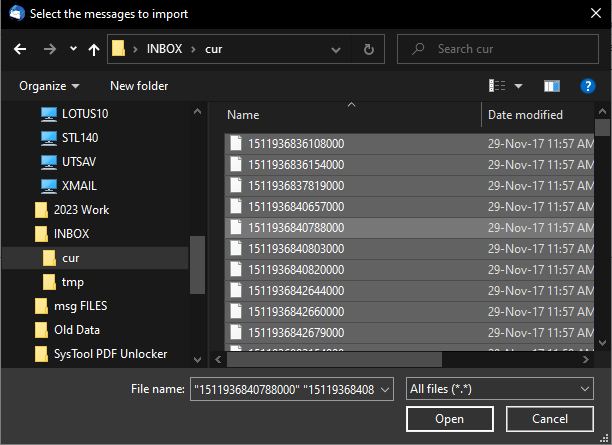
Task: Click file icon of 1511936836108000
Action: (x=236, y=143)
